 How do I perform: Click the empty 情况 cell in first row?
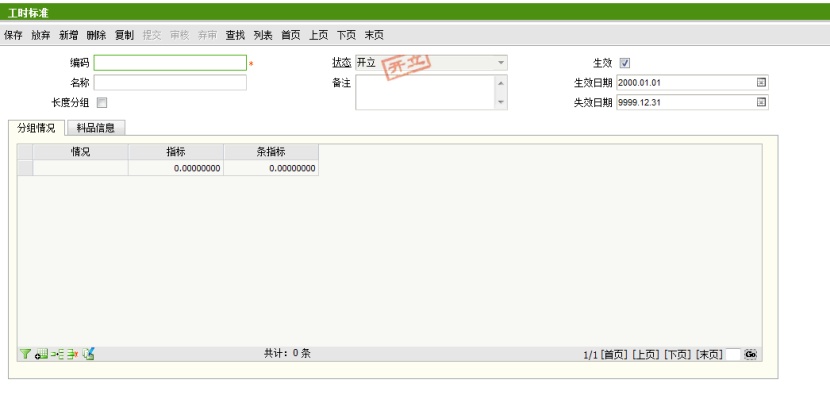[80, 168]
